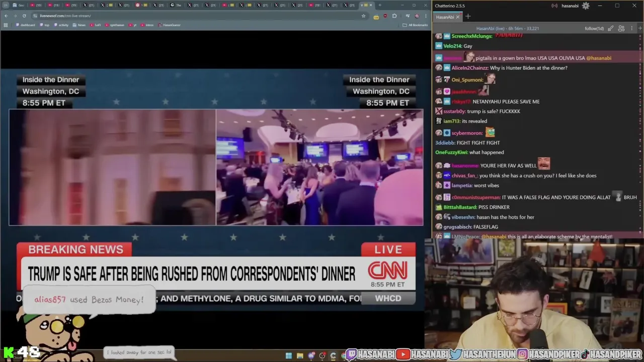
Task: Close the HasanAbi chat tab
Action: click(x=458, y=17)
